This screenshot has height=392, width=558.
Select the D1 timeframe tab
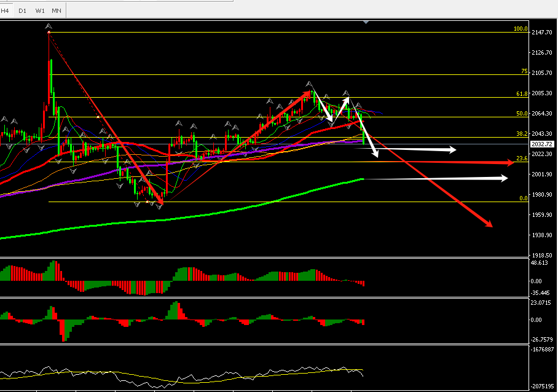pyautogui.click(x=23, y=11)
